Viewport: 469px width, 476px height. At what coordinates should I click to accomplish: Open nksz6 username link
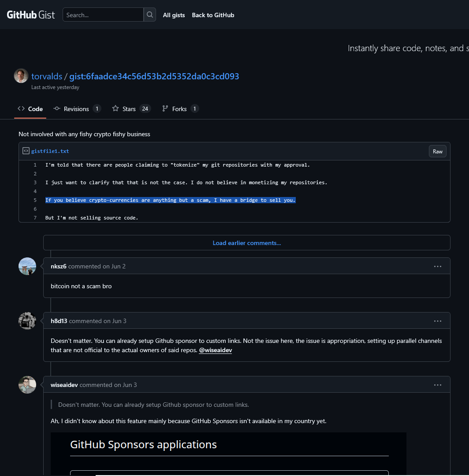(x=59, y=266)
